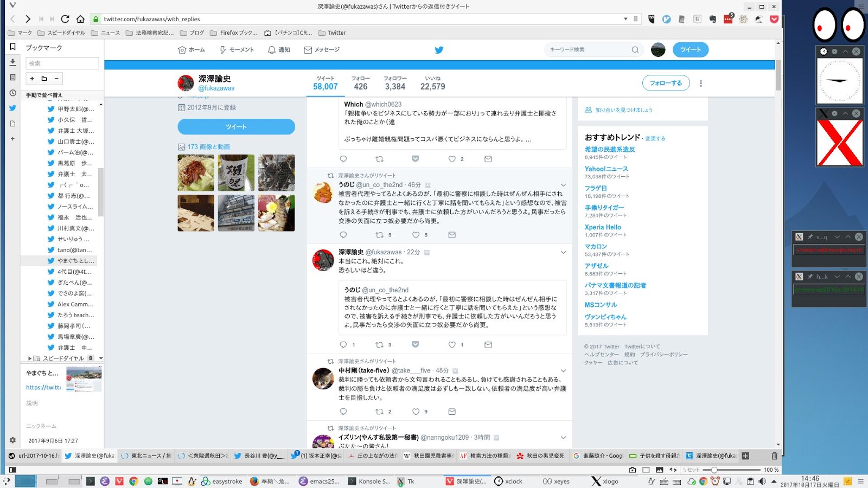Reload the current page
Viewport: 868px width, 488px height.
click(65, 19)
